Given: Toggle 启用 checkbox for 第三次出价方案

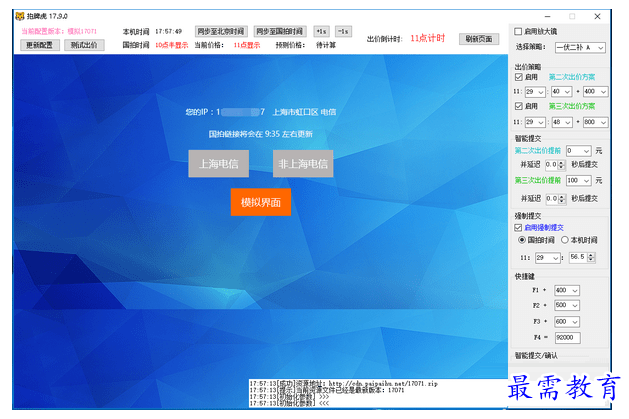Looking at the screenshot, I should coord(519,106).
